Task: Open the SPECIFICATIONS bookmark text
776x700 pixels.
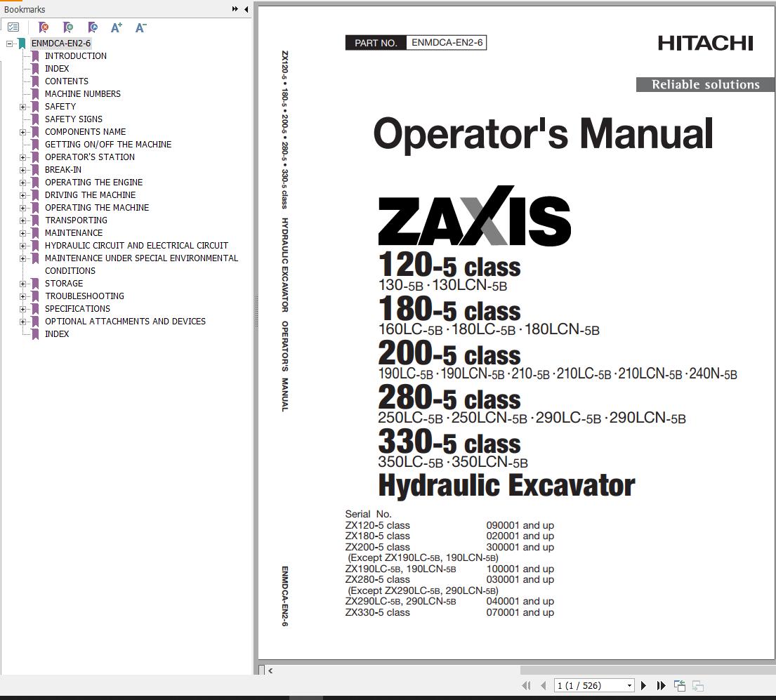Action: [x=77, y=309]
